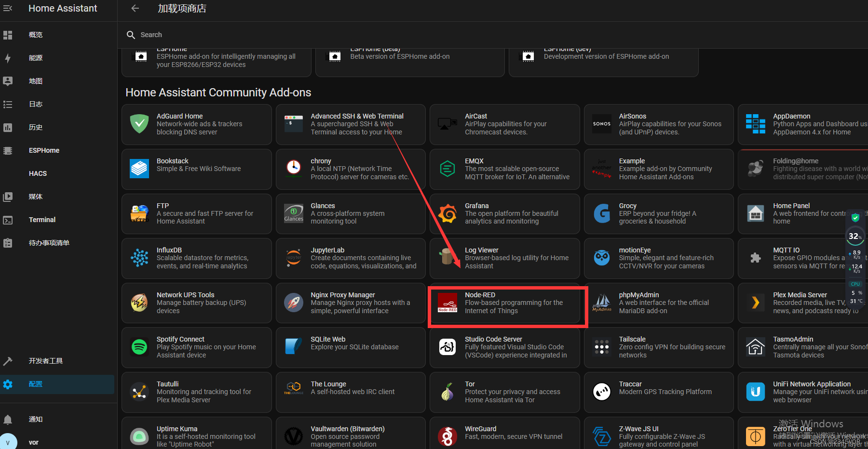Screen dimensions: 868x449
Task: Click the UniFi Network Application icon
Action: (x=756, y=392)
